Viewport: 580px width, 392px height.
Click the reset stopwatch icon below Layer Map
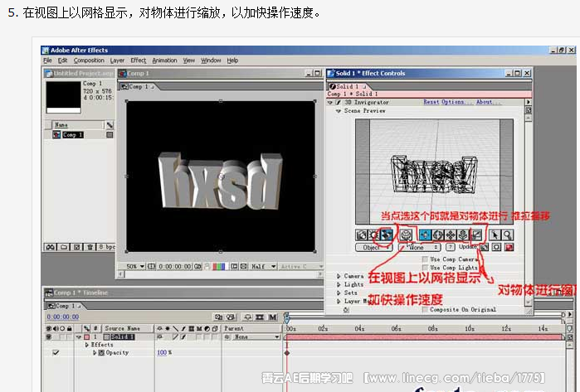(346, 310)
